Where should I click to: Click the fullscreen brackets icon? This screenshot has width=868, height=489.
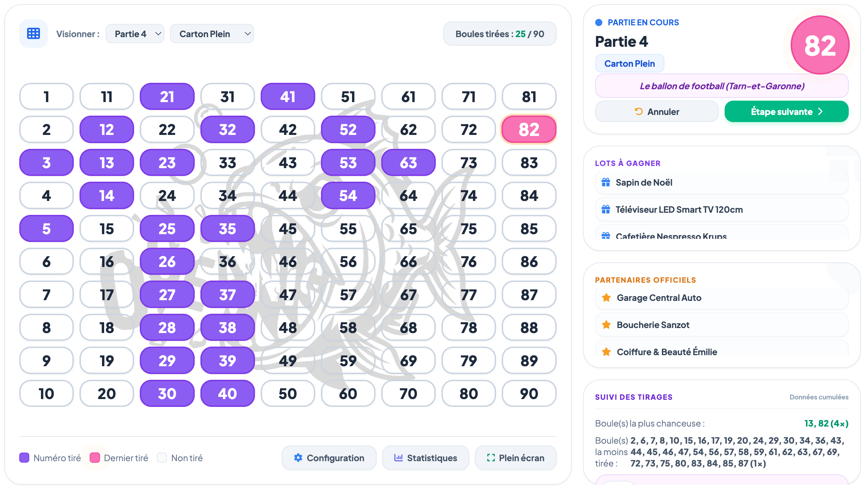click(491, 458)
